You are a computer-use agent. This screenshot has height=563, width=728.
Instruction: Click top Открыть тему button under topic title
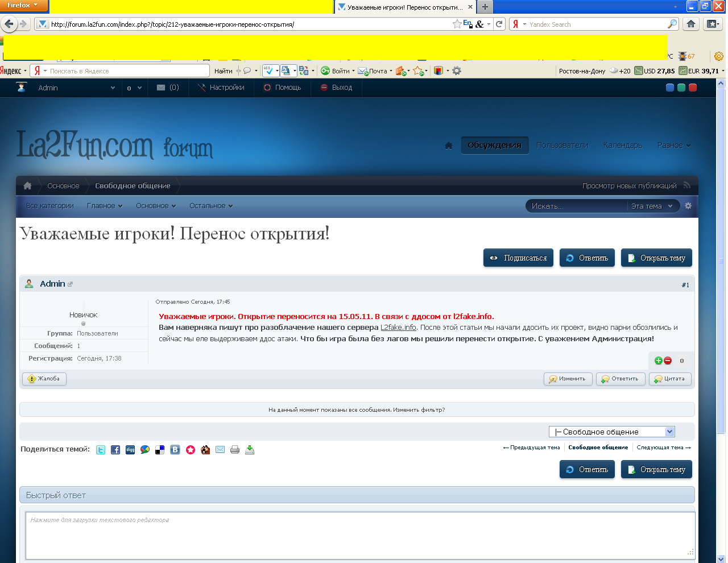[x=656, y=258]
